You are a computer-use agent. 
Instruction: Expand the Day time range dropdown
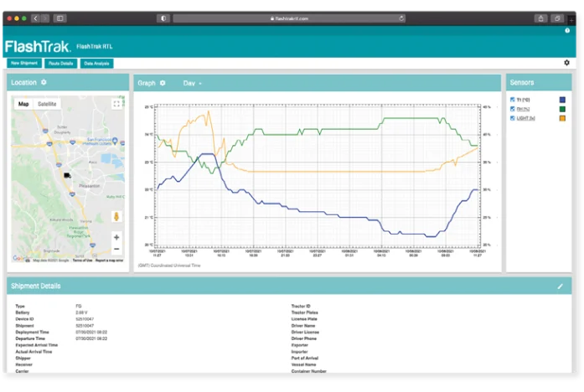(194, 83)
